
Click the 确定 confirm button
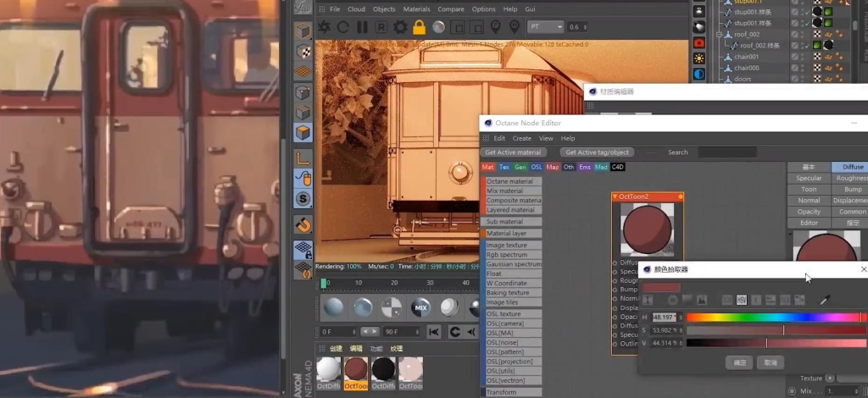(739, 362)
